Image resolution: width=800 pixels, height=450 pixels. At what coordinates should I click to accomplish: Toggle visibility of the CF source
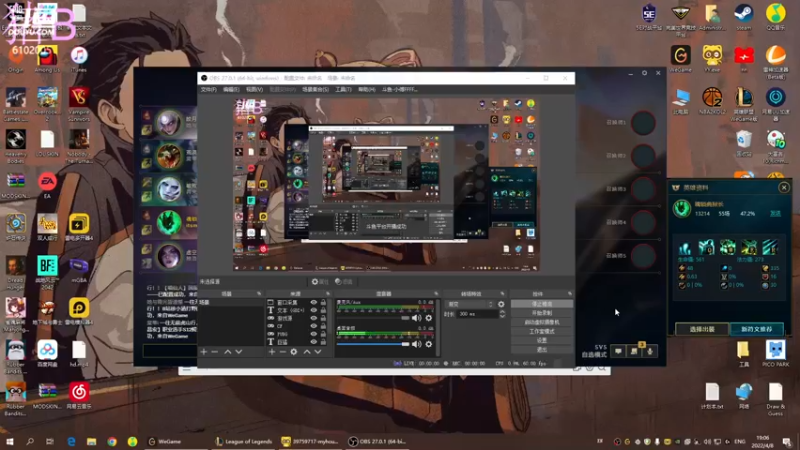[314, 326]
